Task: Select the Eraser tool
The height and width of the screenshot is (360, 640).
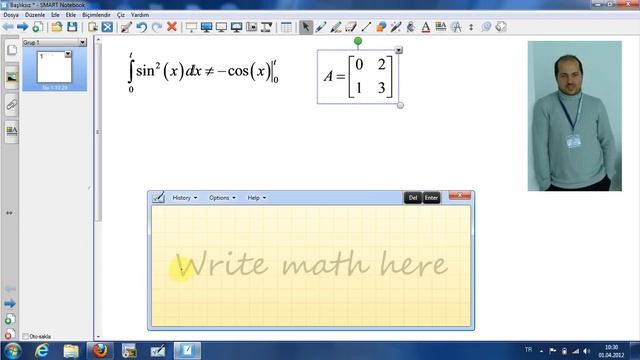Action: 351,27
